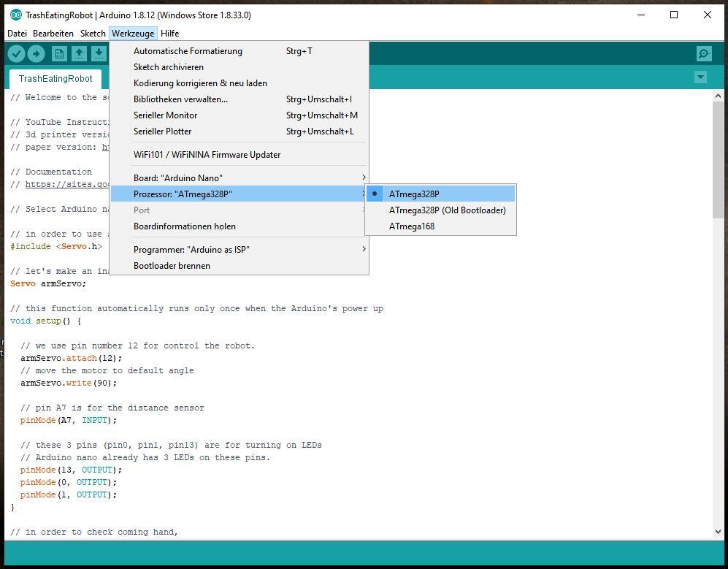This screenshot has width=728, height=569.
Task: Open the Hilfe menu
Action: tap(169, 34)
